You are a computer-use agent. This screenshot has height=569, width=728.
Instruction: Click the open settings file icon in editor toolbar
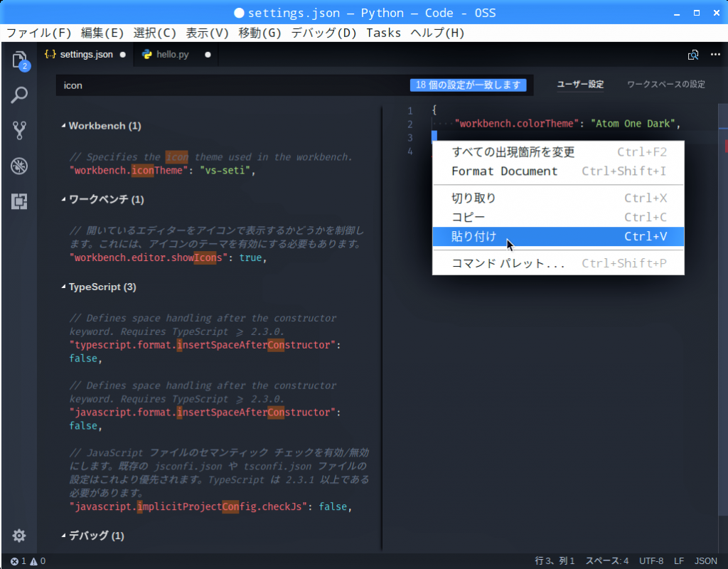pos(693,55)
